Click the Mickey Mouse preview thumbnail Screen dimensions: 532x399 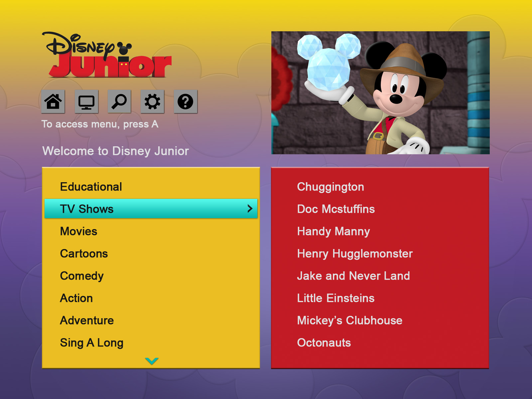[x=380, y=93]
